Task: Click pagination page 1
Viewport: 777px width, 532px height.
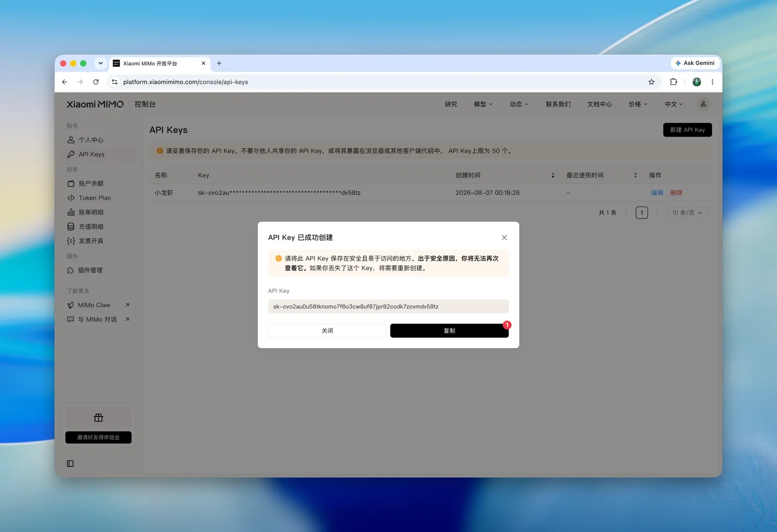Action: pyautogui.click(x=642, y=213)
